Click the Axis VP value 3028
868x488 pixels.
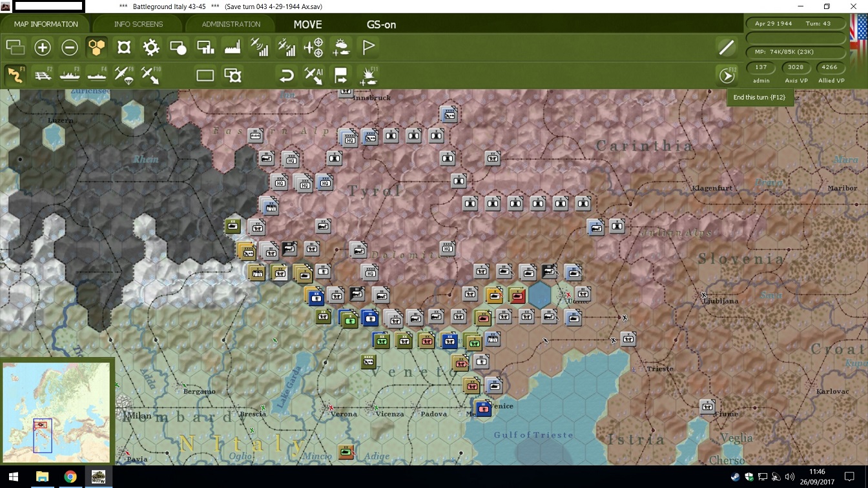coord(796,67)
